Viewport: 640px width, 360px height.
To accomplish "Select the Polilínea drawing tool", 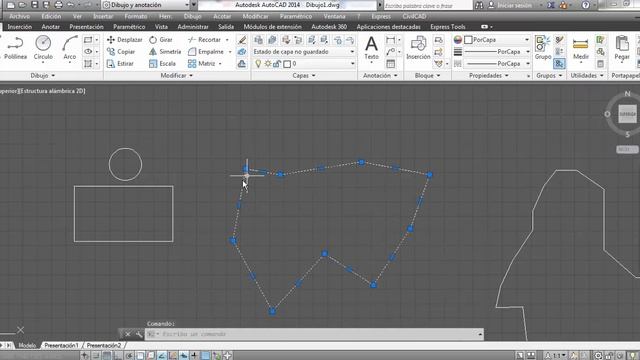I will coord(15,48).
